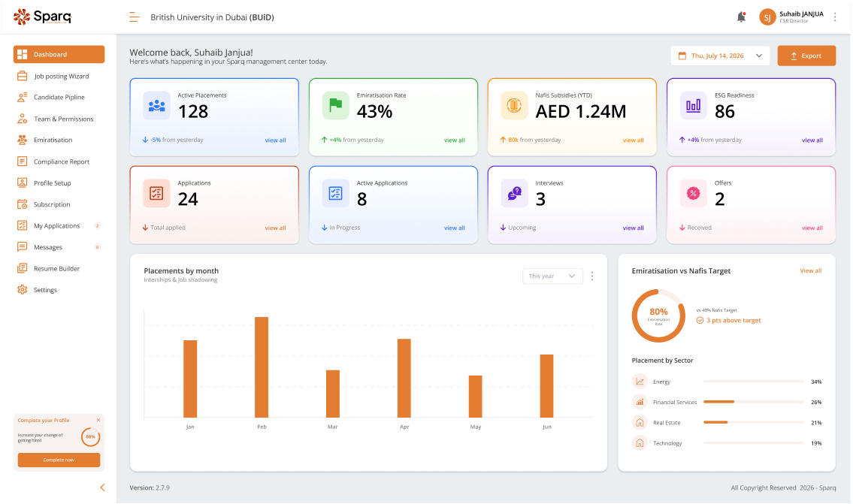853x504 pixels.
Task: Open Messages in the sidebar
Action: click(x=59, y=247)
